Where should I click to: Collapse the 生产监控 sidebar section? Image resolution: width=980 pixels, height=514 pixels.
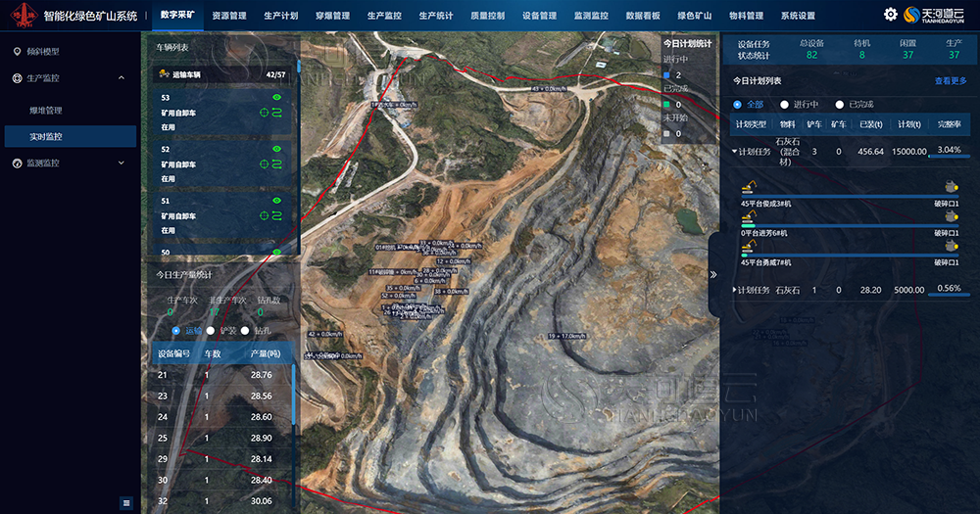tap(122, 78)
